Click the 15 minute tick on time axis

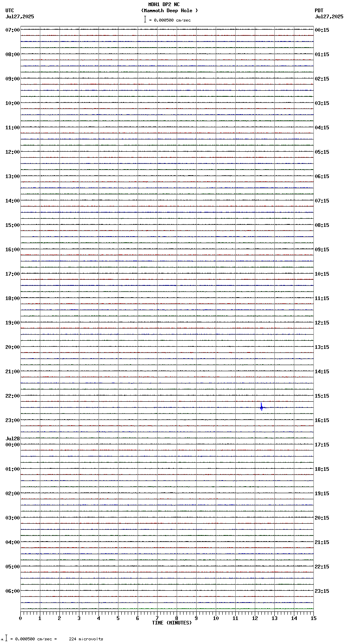tap(313, 618)
